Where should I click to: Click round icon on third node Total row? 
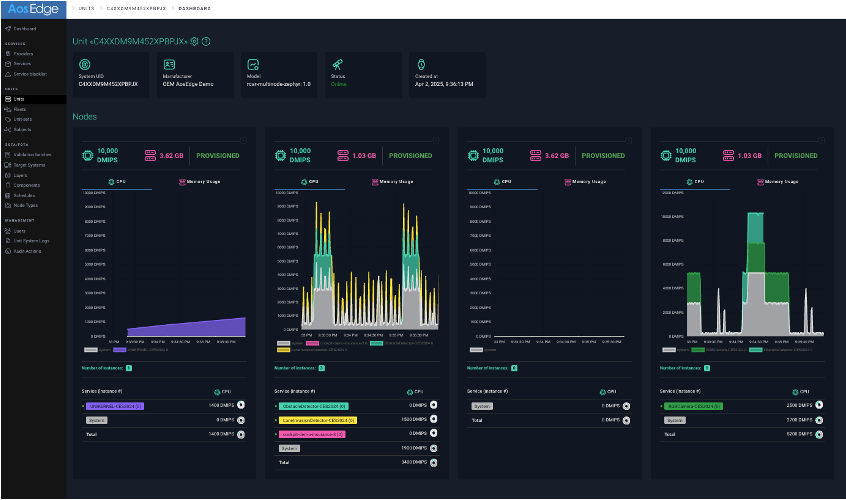coord(626,420)
